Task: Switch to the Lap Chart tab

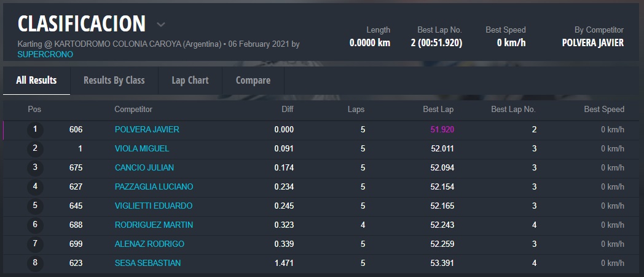Action: click(x=190, y=80)
